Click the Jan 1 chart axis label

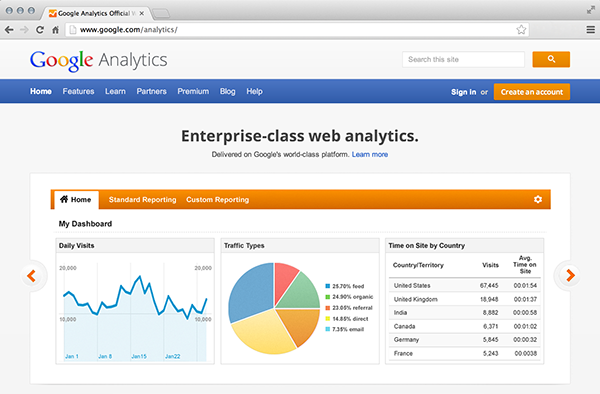72,356
